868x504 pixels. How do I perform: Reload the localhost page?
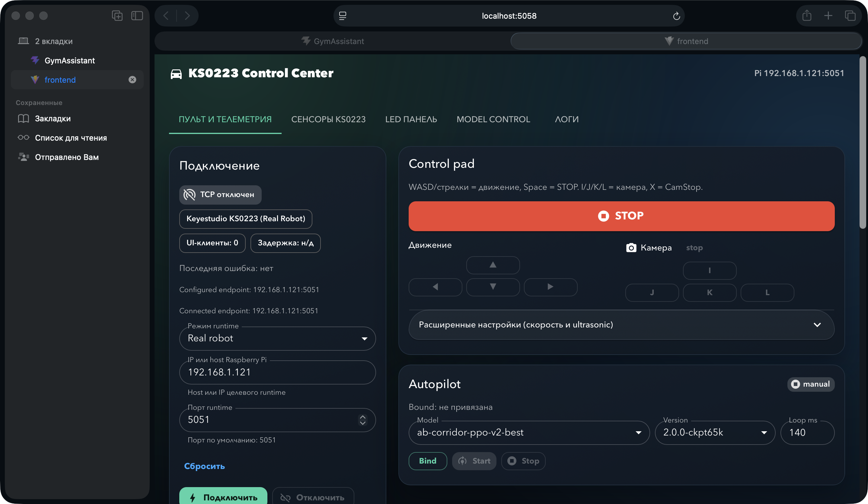pos(676,16)
